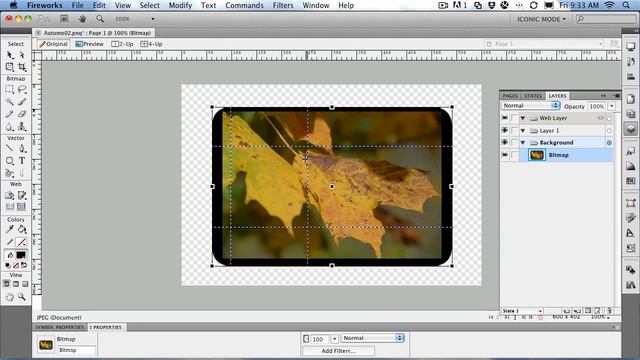Open the State 1 dropdown
Image resolution: width=640 pixels, height=360 pixels.
(522, 311)
